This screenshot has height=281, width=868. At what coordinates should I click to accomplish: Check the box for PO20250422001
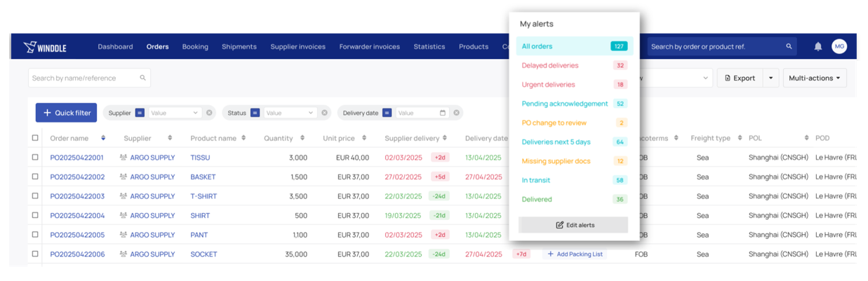[x=35, y=158]
